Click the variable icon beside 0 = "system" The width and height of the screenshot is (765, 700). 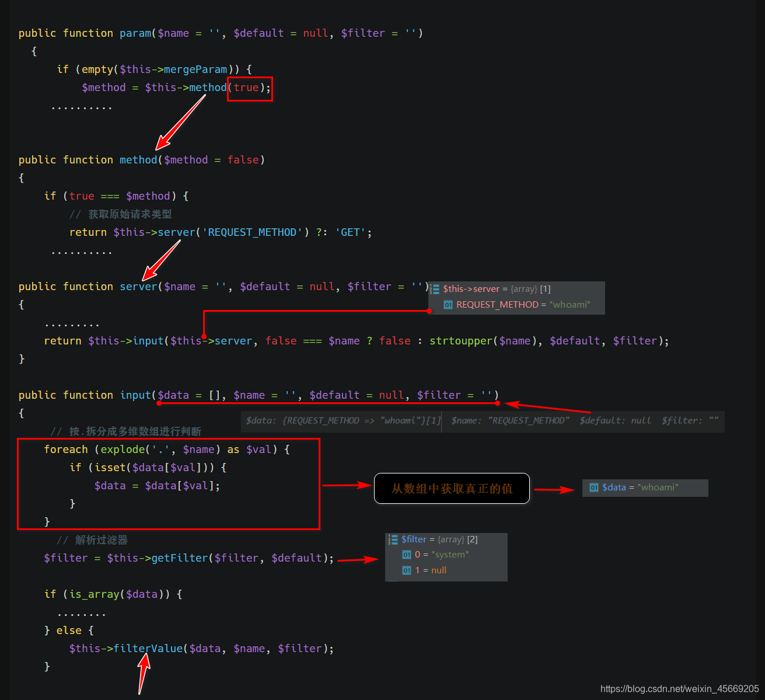(x=407, y=555)
